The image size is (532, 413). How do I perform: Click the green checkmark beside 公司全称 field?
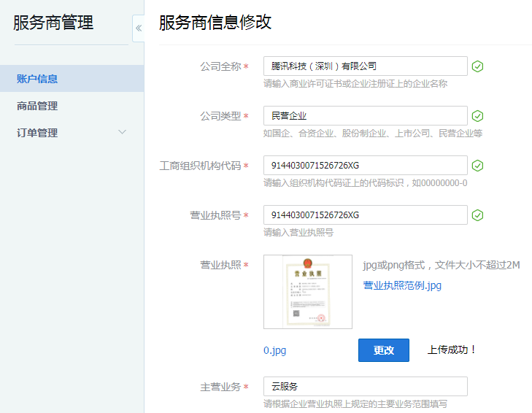point(477,66)
